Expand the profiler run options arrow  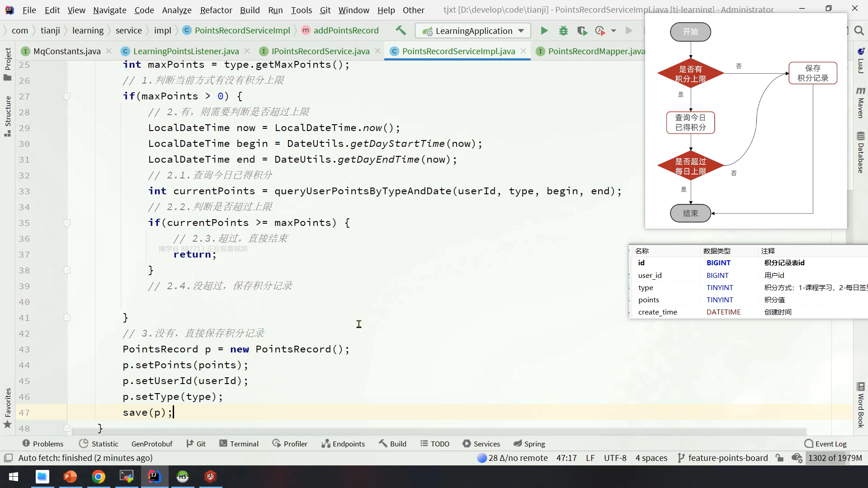tap(613, 31)
